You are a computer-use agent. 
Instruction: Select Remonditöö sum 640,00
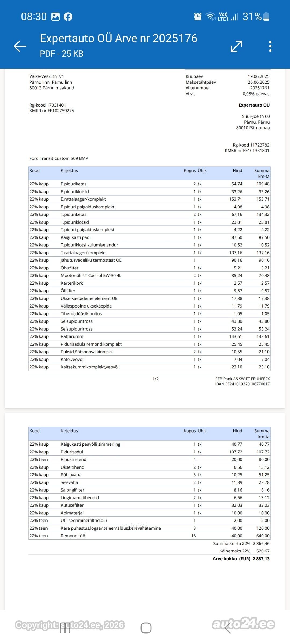pos(263,536)
